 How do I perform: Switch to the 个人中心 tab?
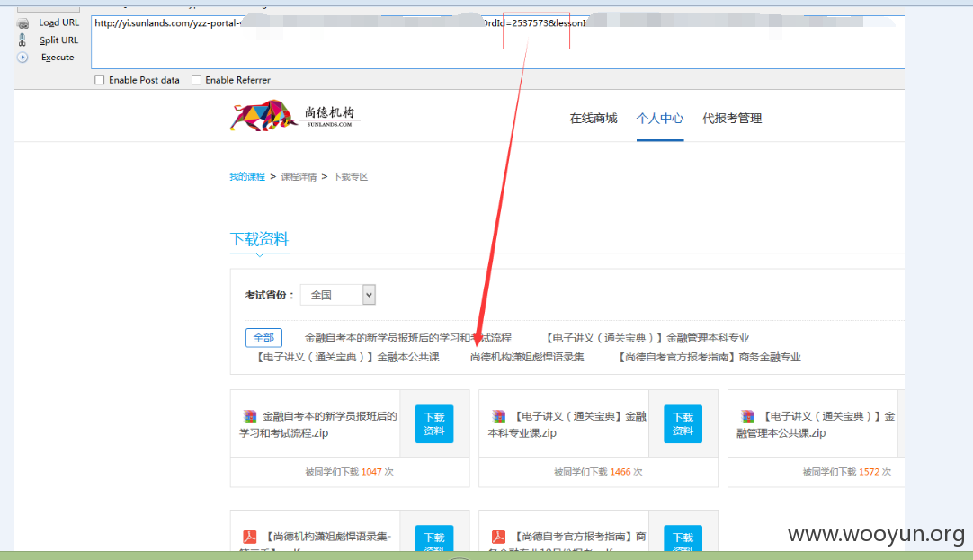pyautogui.click(x=660, y=118)
